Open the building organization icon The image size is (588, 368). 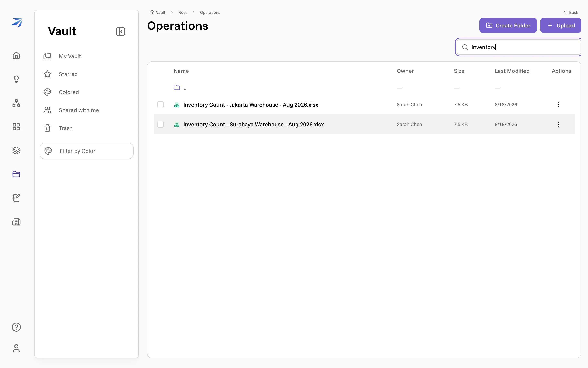(x=16, y=221)
